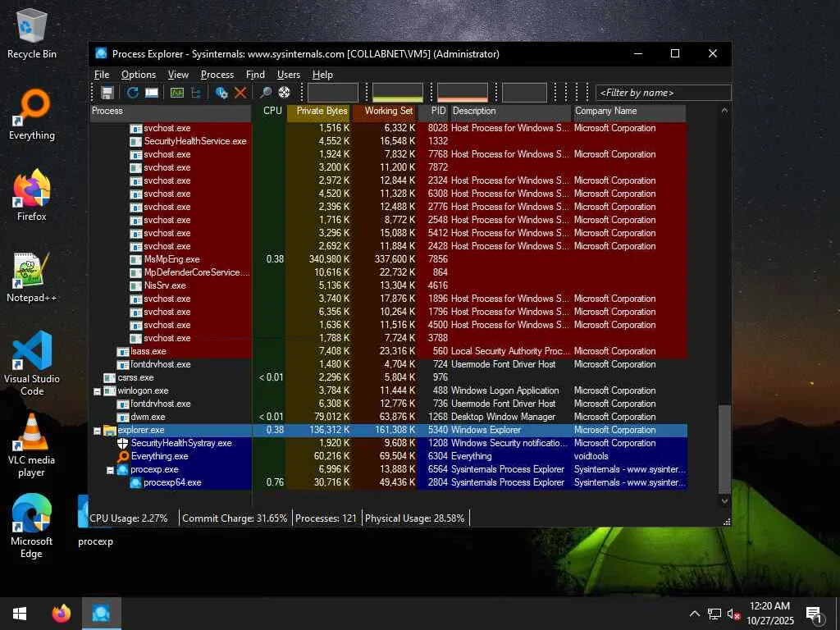The width and height of the screenshot is (840, 630).
Task: Click the scroll up arrow of the process list
Action: 724,111
